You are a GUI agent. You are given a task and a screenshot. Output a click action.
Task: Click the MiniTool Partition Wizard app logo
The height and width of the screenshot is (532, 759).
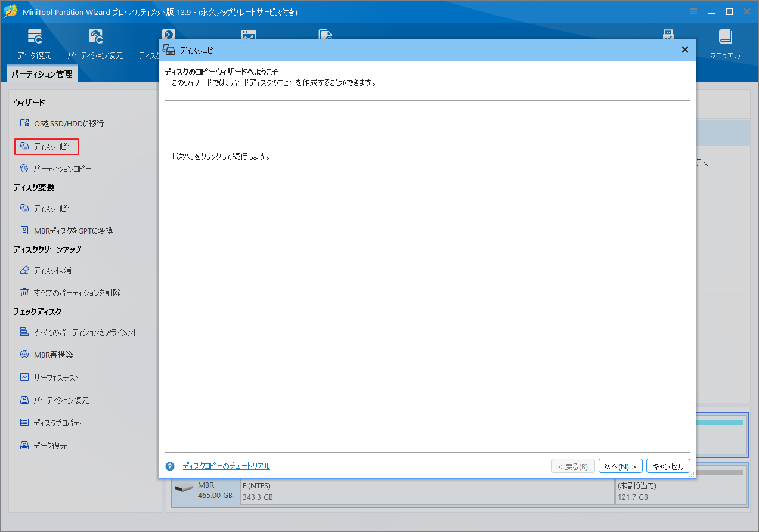coord(11,11)
